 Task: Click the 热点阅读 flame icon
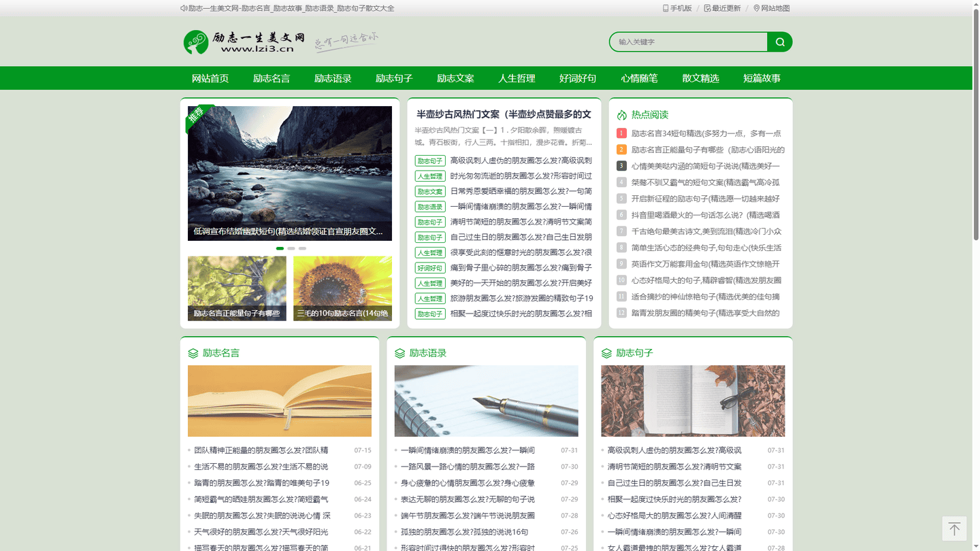[621, 115]
